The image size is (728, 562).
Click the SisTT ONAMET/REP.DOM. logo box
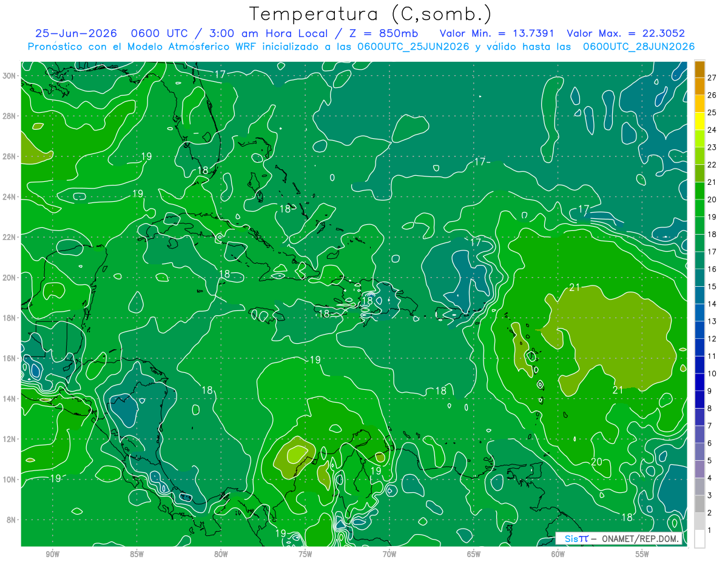click(618, 538)
